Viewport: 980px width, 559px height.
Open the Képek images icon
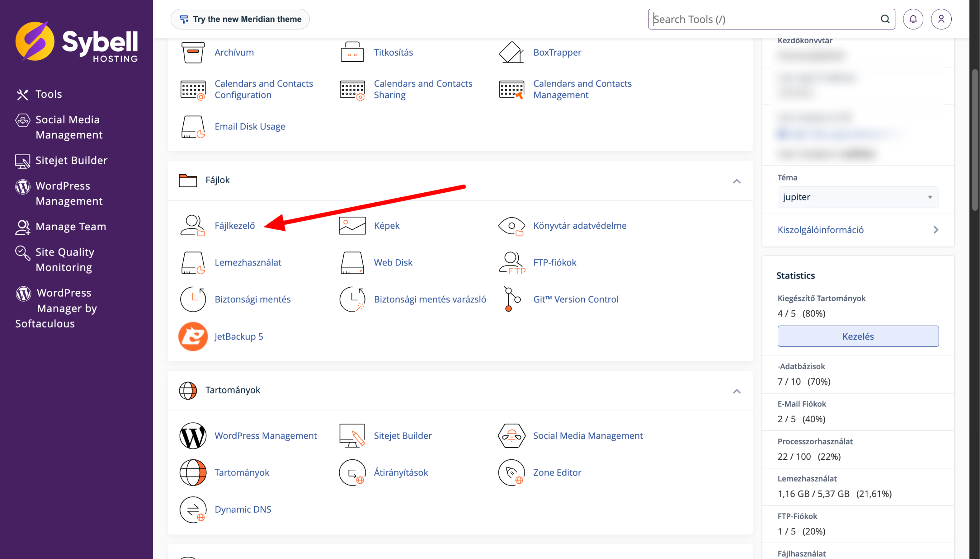[352, 225]
